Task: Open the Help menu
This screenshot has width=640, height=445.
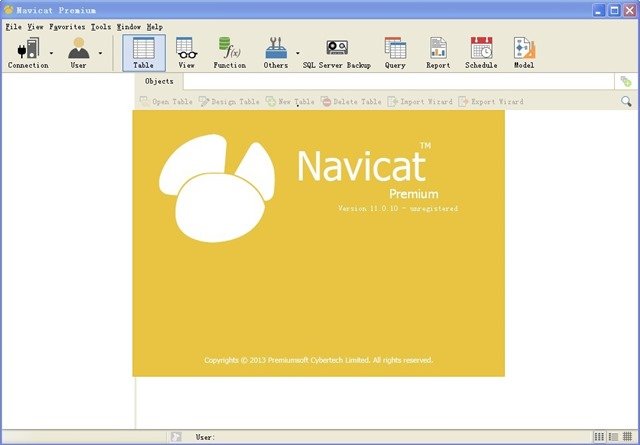Action: coord(155,27)
